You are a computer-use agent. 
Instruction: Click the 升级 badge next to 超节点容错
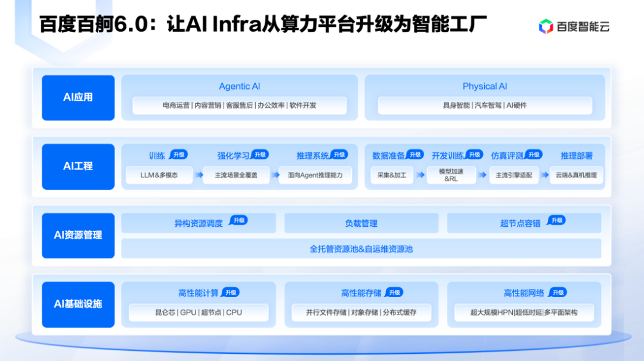556,220
